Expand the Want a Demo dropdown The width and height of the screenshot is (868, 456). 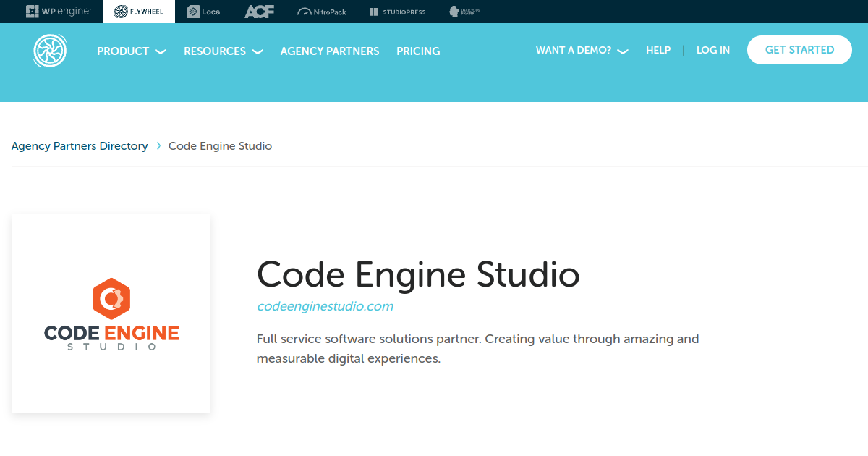582,50
